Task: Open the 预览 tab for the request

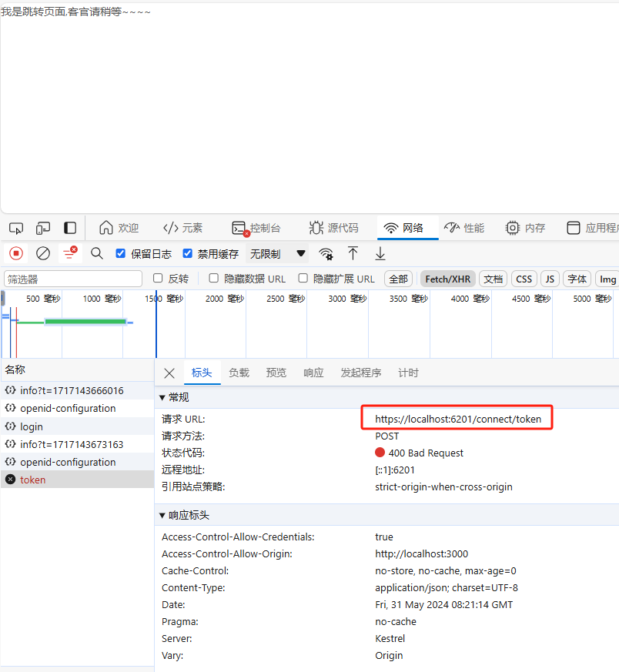Action: coord(276,372)
